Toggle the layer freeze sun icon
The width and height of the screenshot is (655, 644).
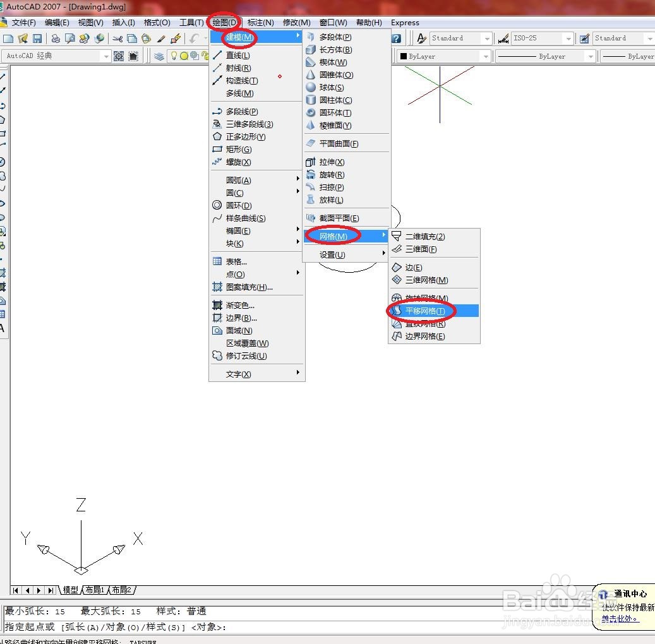pyautogui.click(x=184, y=56)
